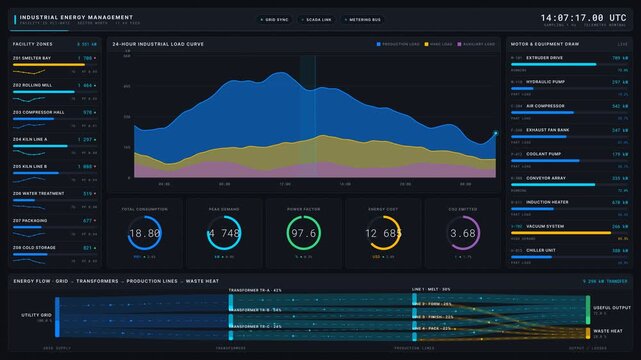Select the Extruder Drive equipment row label
The height and width of the screenshot is (360, 641).
click(x=544, y=58)
